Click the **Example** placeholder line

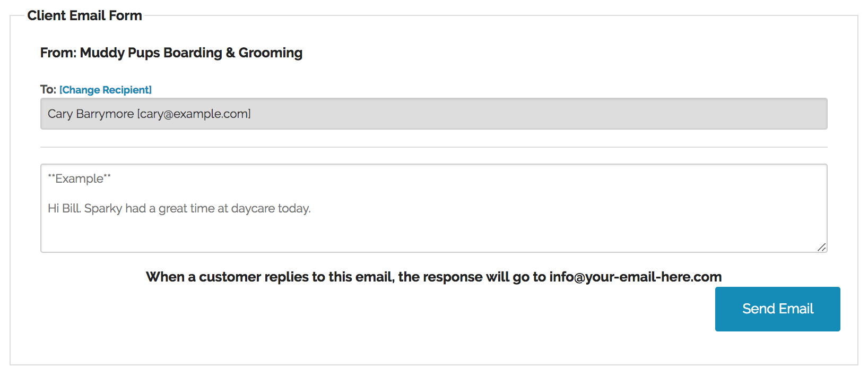79,178
